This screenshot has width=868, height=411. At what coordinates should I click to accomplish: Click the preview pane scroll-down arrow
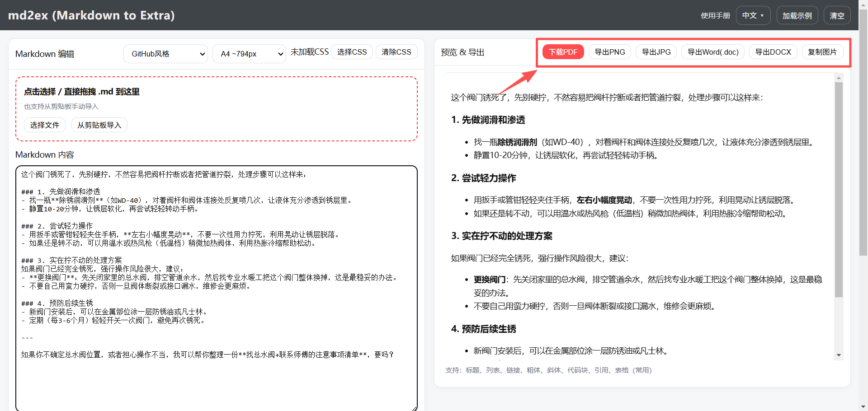[839, 355]
